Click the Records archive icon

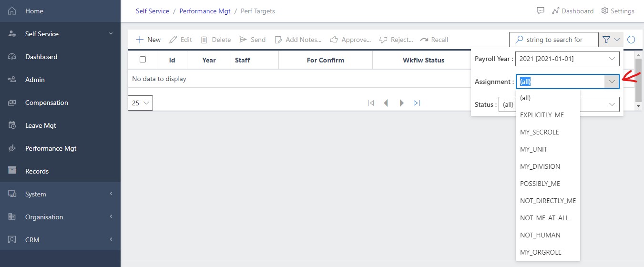[x=12, y=171]
